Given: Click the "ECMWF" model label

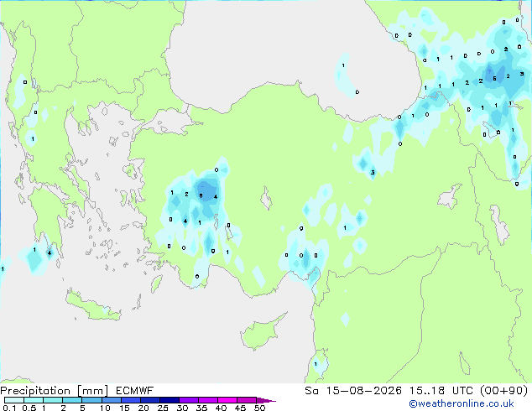Looking at the screenshot, I should [x=135, y=391].
